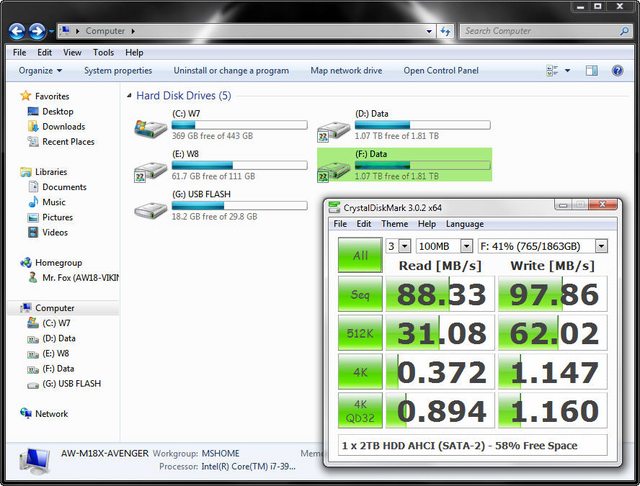Start the 512K benchmark test

pyautogui.click(x=357, y=333)
